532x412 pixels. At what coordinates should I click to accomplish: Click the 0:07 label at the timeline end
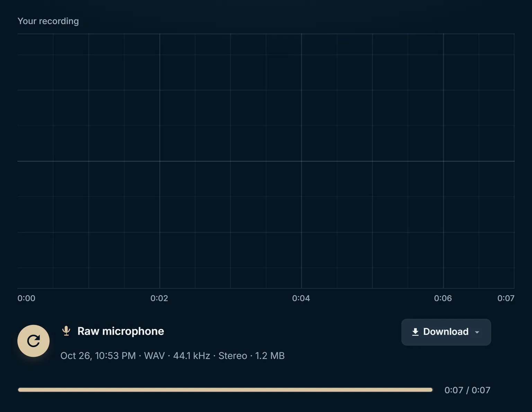[x=506, y=298]
